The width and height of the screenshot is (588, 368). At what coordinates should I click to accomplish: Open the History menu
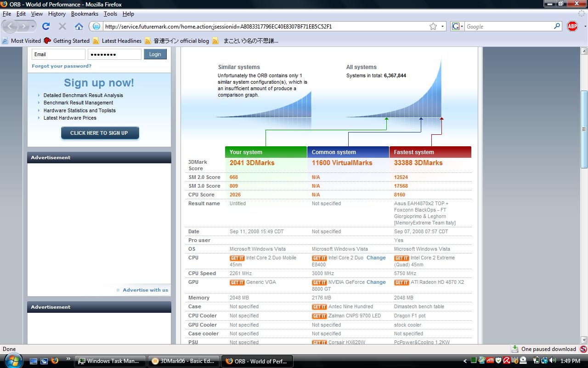click(x=57, y=14)
